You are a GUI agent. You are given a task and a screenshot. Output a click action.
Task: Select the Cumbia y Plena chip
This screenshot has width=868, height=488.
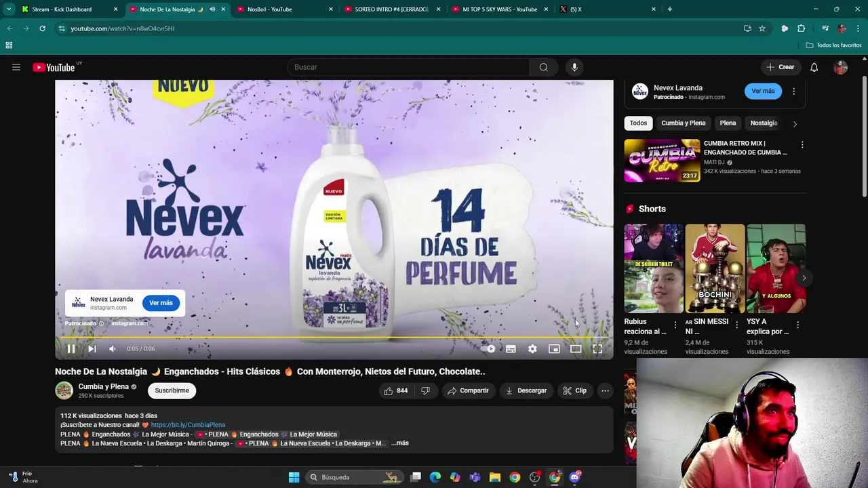click(x=684, y=123)
